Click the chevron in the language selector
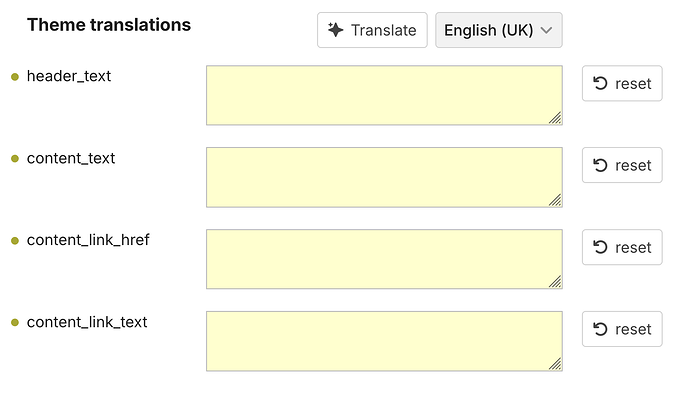690x394 pixels. point(546,30)
